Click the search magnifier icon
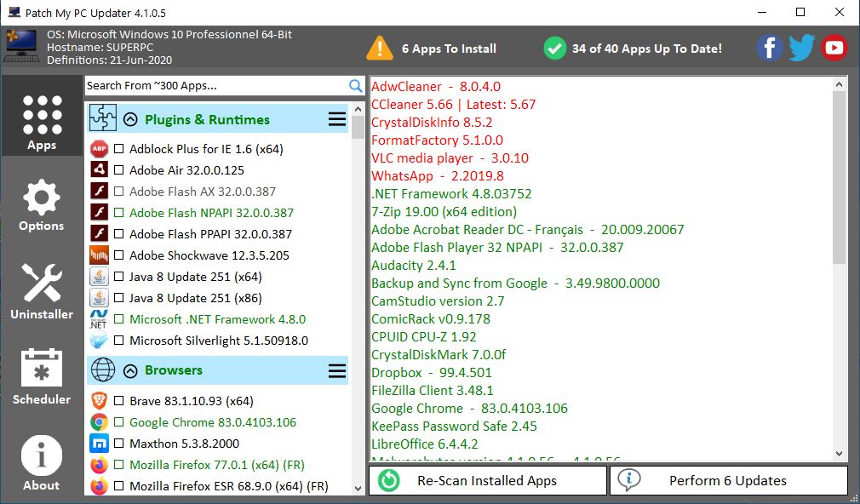 355,85
